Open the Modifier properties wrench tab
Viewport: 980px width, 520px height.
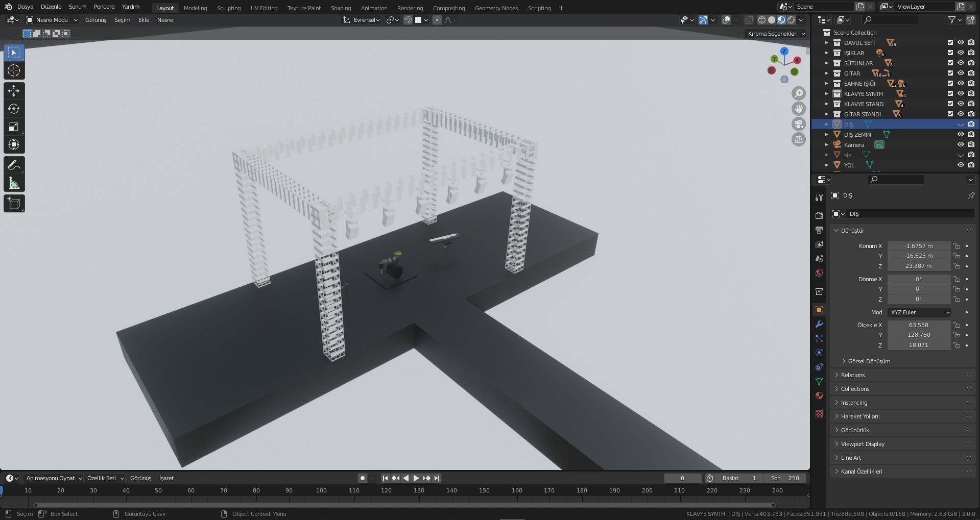pyautogui.click(x=819, y=324)
